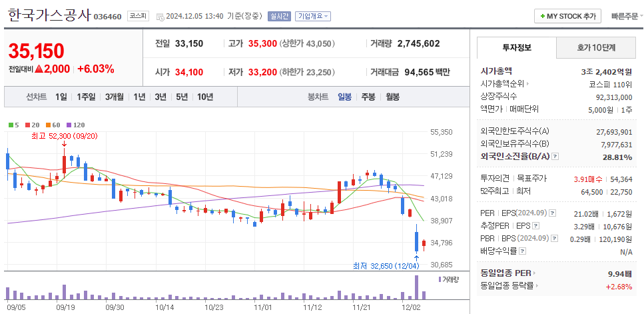Click help icon next to PBR BPS(2024.09)

(555, 239)
